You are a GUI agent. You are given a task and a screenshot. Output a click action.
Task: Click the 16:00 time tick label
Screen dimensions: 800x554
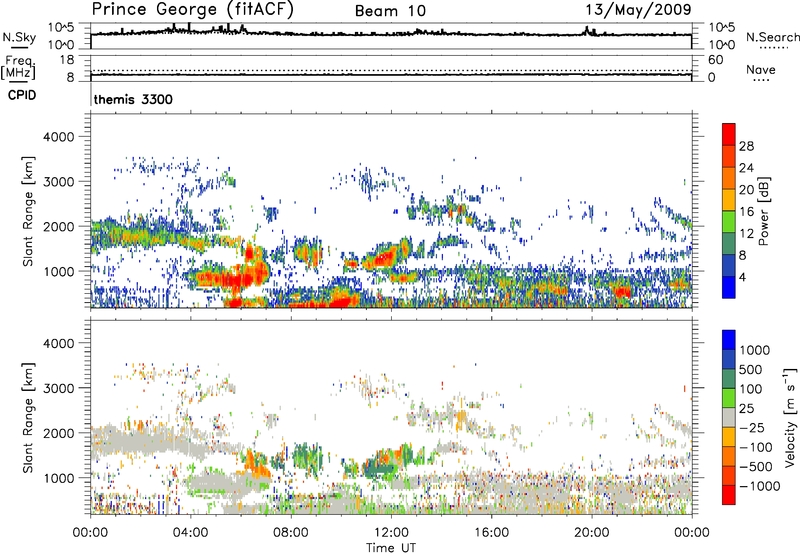491,533
